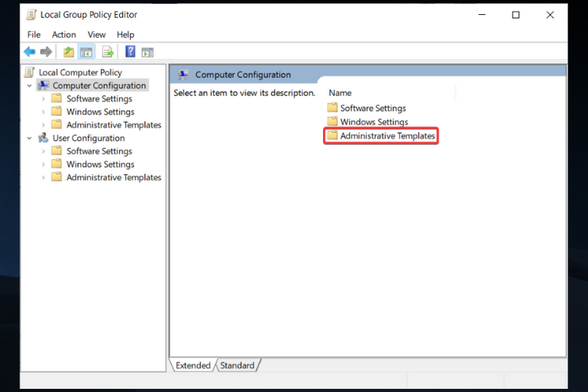Close the Local Group Policy Editor window
This screenshot has width=588, height=392.
550,15
